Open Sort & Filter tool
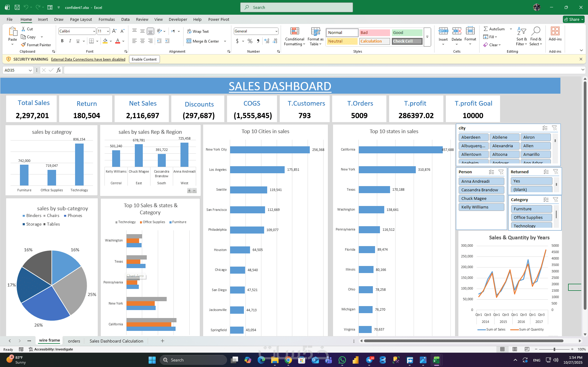 pyautogui.click(x=522, y=37)
